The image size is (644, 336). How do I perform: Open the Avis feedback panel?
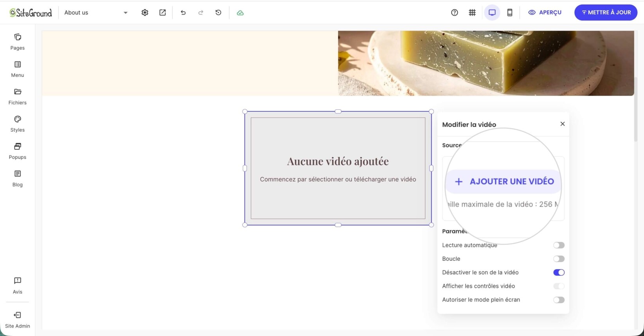coord(18,286)
